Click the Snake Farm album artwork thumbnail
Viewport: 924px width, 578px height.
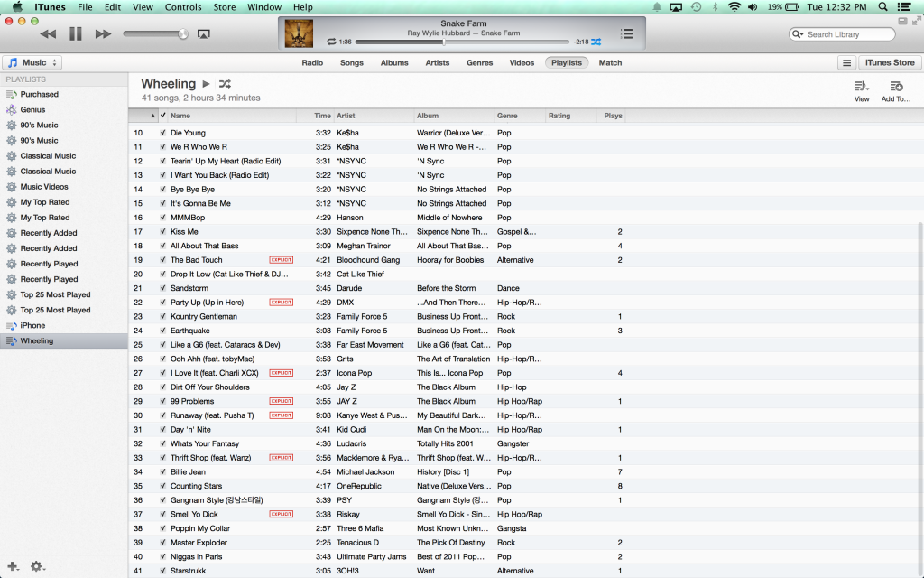point(299,33)
